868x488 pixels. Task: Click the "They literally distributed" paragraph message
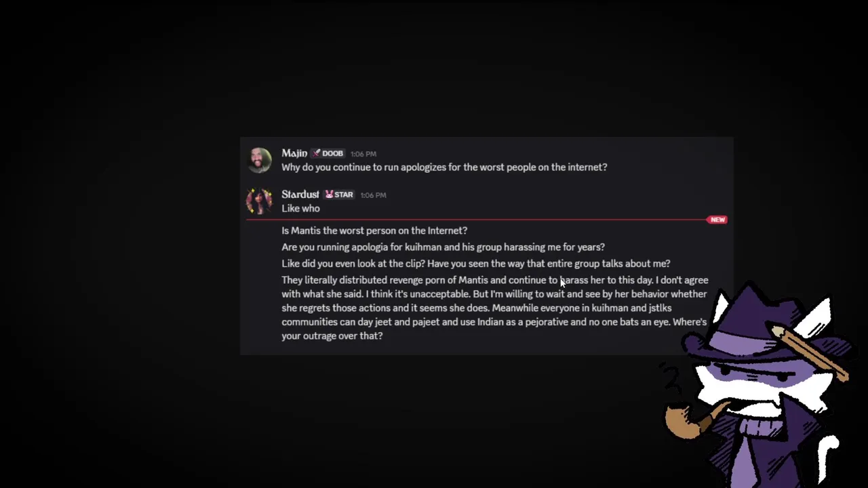pos(495,308)
